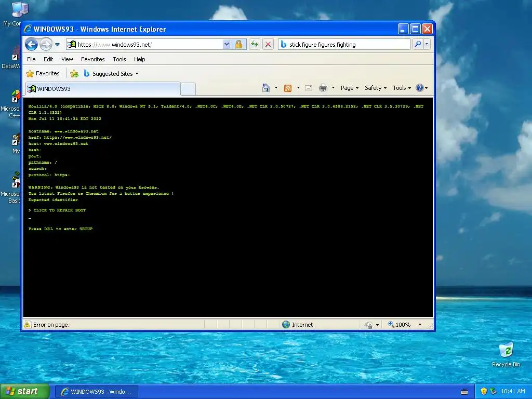The image size is (532, 399).
Task: Open the Start menu
Action: click(25, 392)
